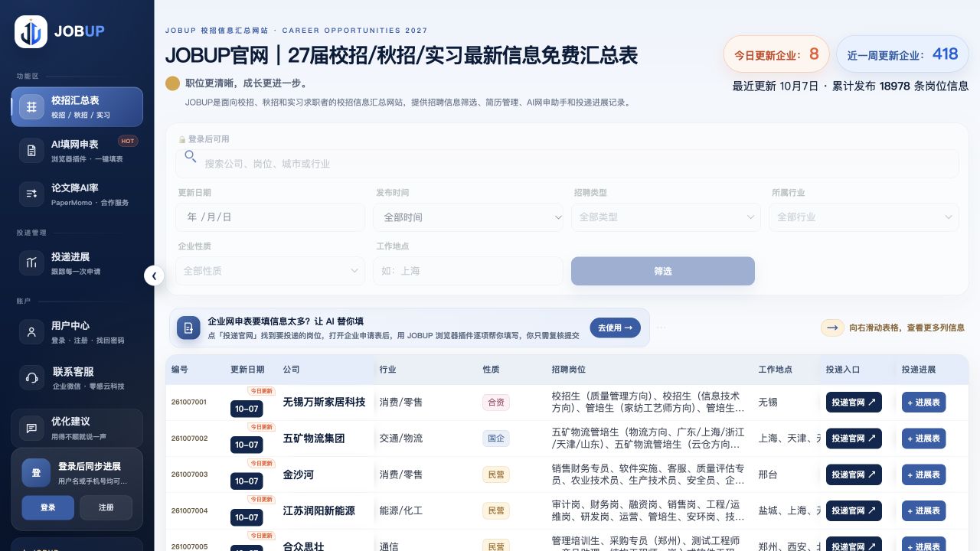This screenshot has width=980, height=551.
Task: Sort by the 更新日期 column header
Action: (247, 370)
